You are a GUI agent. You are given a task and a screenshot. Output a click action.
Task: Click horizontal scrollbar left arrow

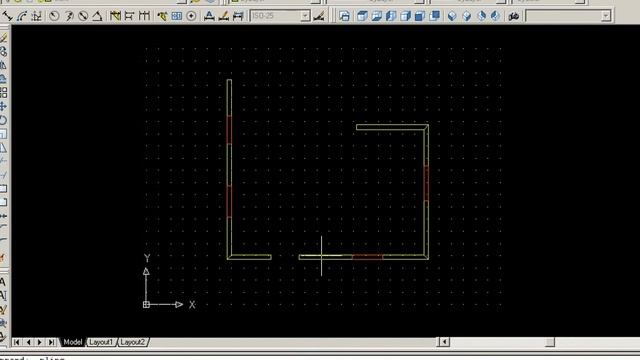click(444, 342)
